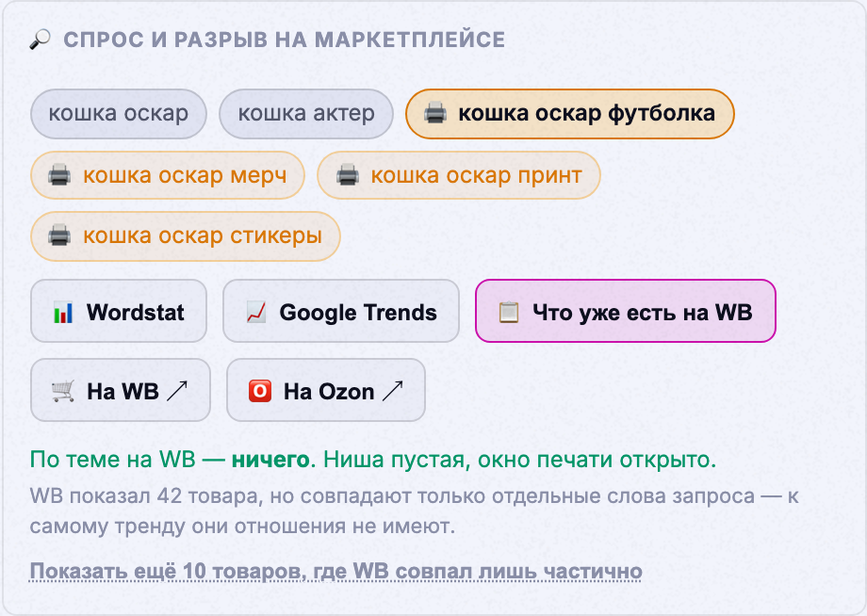This screenshot has width=867, height=616.
Task: Choose the 'кошка оскар мерч' chip
Action: click(168, 175)
